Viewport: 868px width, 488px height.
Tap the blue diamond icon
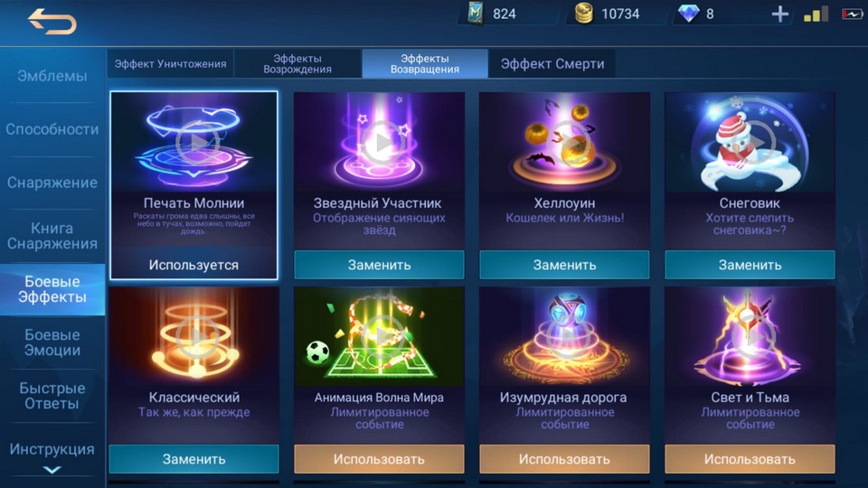(x=688, y=14)
